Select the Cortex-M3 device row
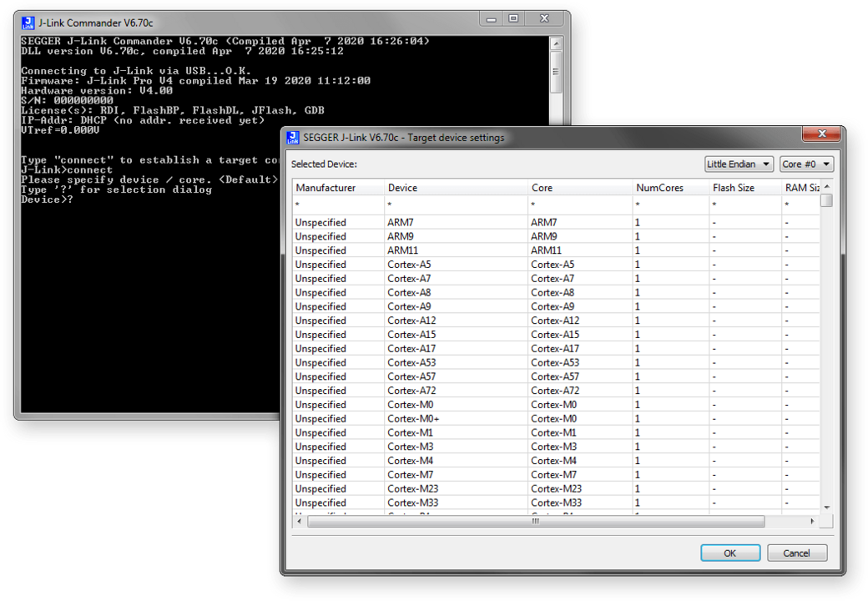Screen dimensions: 868x601 point(556,447)
